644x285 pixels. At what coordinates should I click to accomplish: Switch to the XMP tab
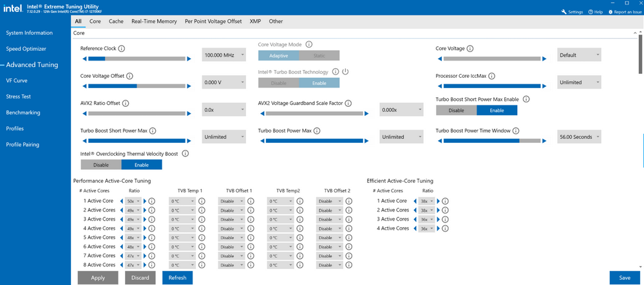(256, 21)
